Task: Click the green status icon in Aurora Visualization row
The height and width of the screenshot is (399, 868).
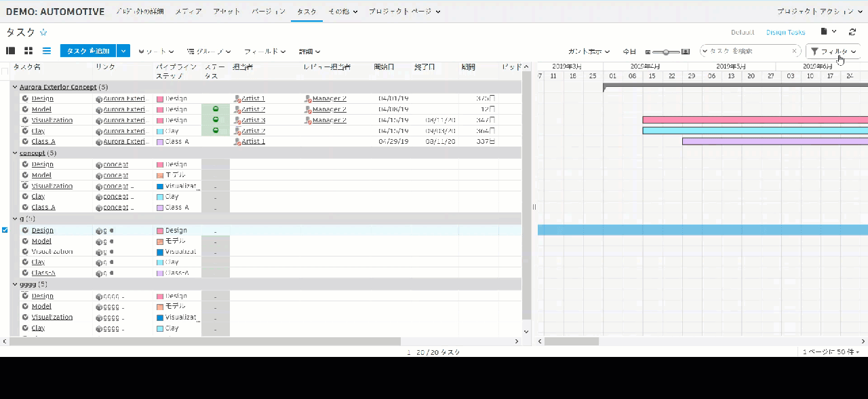Action: pos(216,119)
